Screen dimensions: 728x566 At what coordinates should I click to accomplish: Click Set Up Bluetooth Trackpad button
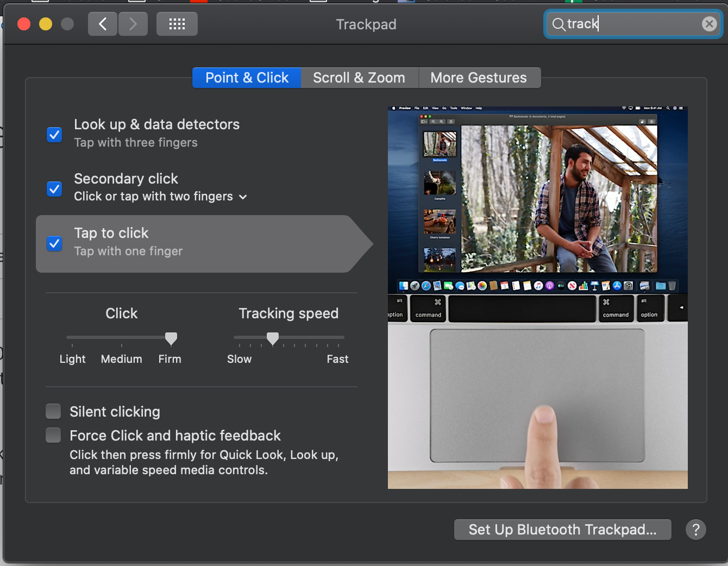pos(563,530)
